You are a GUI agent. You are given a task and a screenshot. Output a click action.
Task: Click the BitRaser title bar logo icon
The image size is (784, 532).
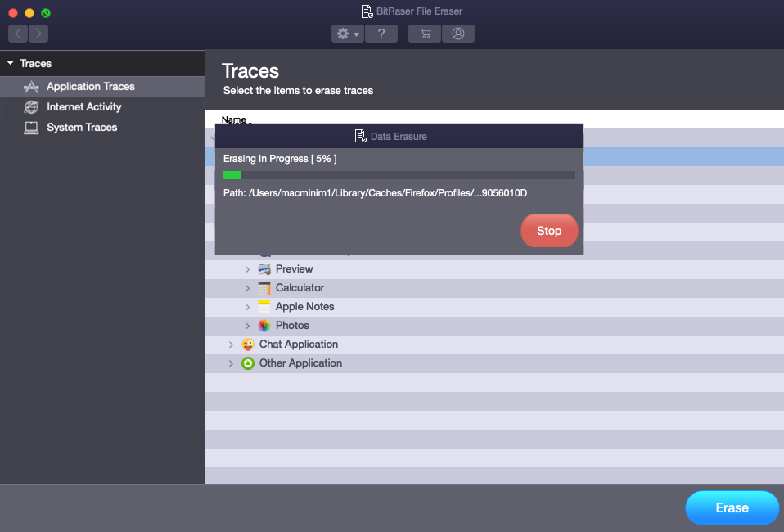[367, 11]
